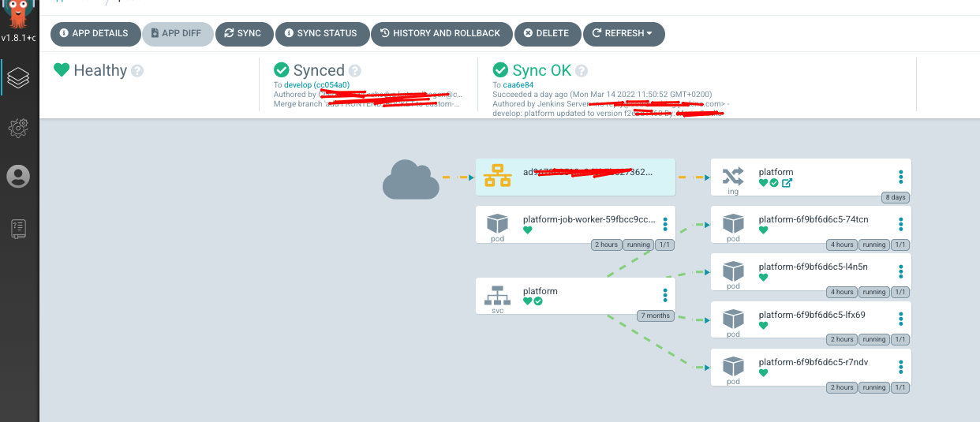Screen dimensions: 980x422
Task: Click the DELETE button
Action: (548, 34)
